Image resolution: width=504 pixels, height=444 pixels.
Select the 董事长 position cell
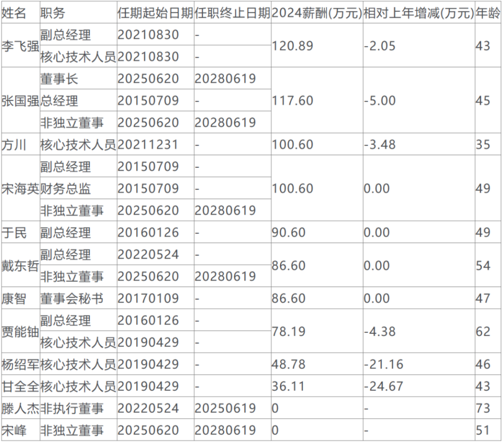(59, 79)
